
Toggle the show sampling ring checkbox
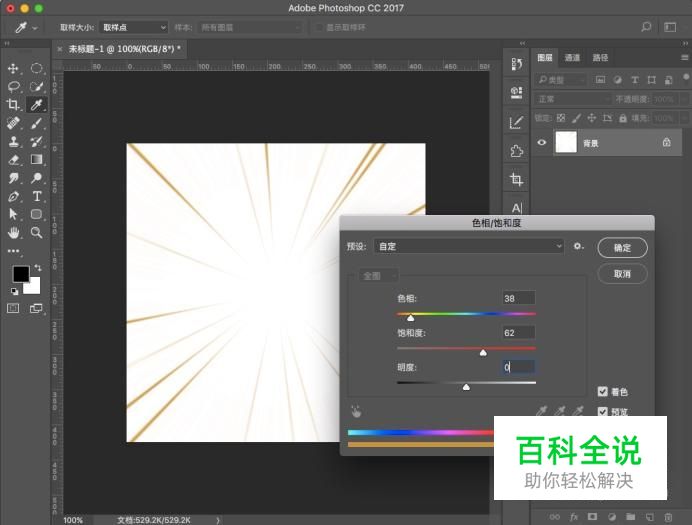pyautogui.click(x=320, y=27)
